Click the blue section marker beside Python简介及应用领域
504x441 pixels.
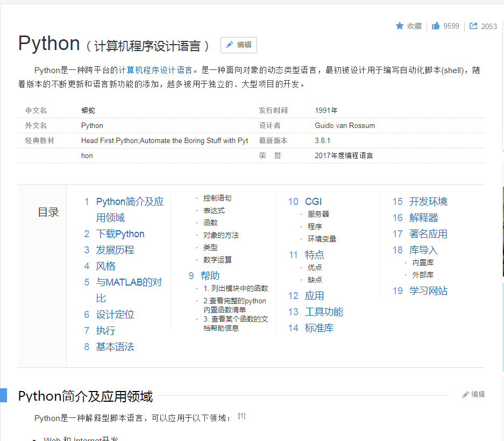[x=4, y=396]
